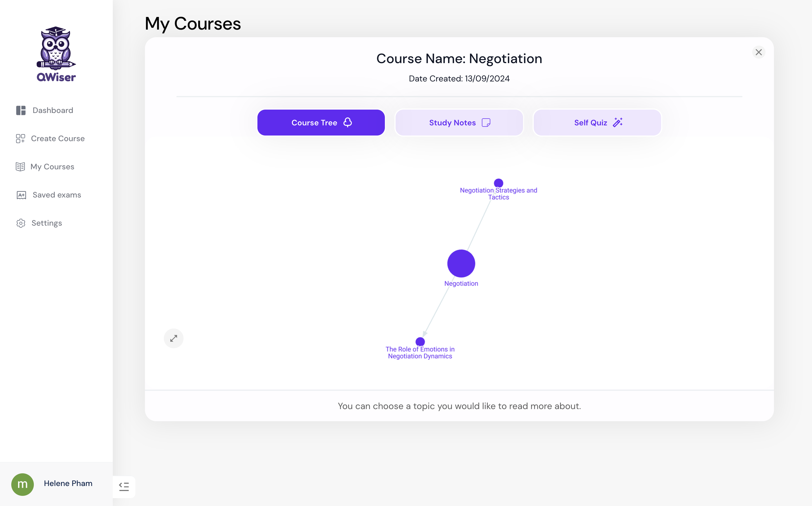Click the Negotiation Strategies and Tactics node
This screenshot has height=506, width=812.
(x=499, y=183)
